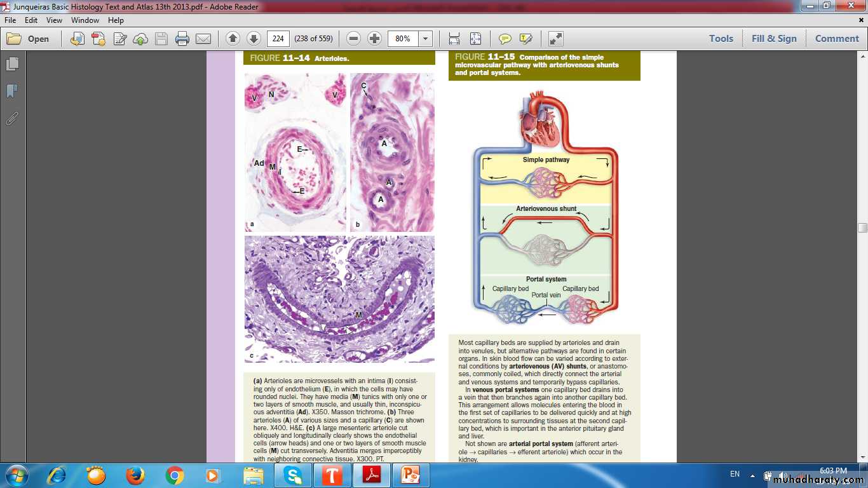Open the page thumbnails panel
Screen dimensions: 868x488
pyautogui.click(x=12, y=64)
